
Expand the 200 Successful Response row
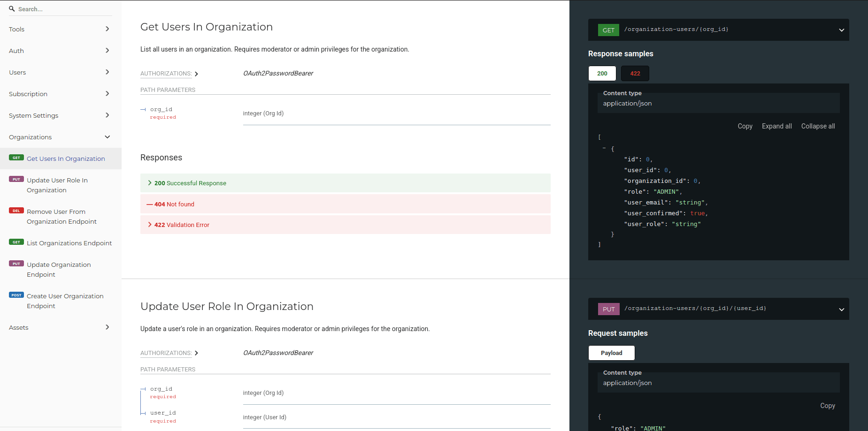[x=190, y=183]
